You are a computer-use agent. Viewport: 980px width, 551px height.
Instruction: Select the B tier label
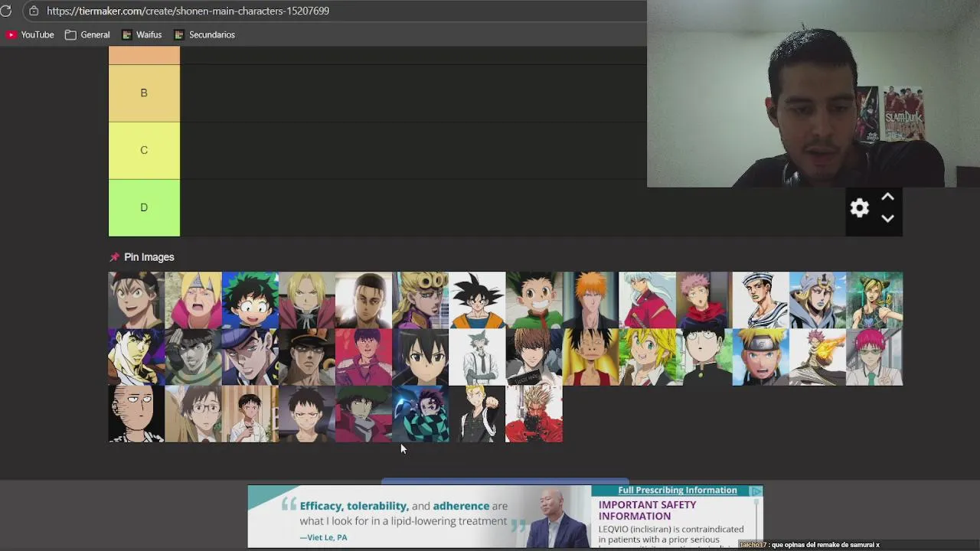(144, 93)
